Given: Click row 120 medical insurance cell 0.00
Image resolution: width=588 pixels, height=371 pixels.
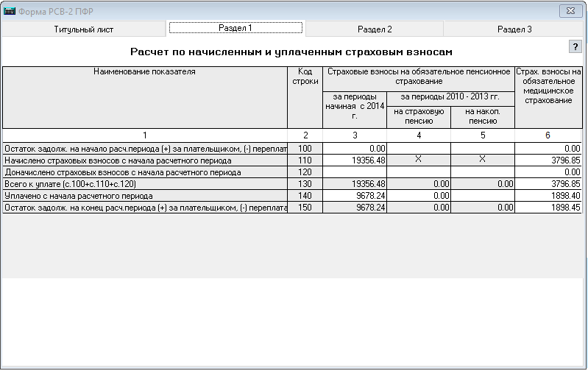Looking at the screenshot, I should pos(548,172).
